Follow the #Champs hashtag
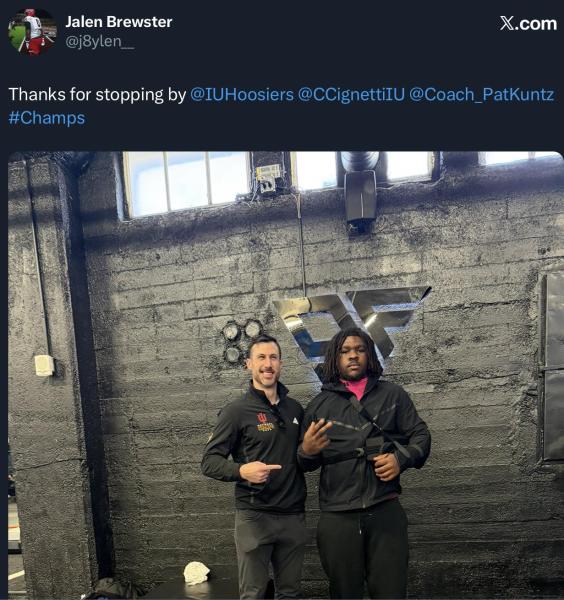 click(x=47, y=118)
